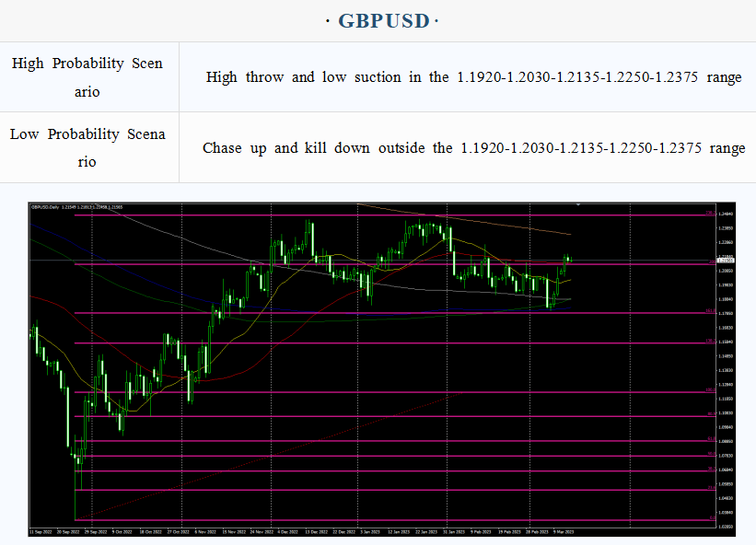Click the GBPUSD section heading

[382, 21]
